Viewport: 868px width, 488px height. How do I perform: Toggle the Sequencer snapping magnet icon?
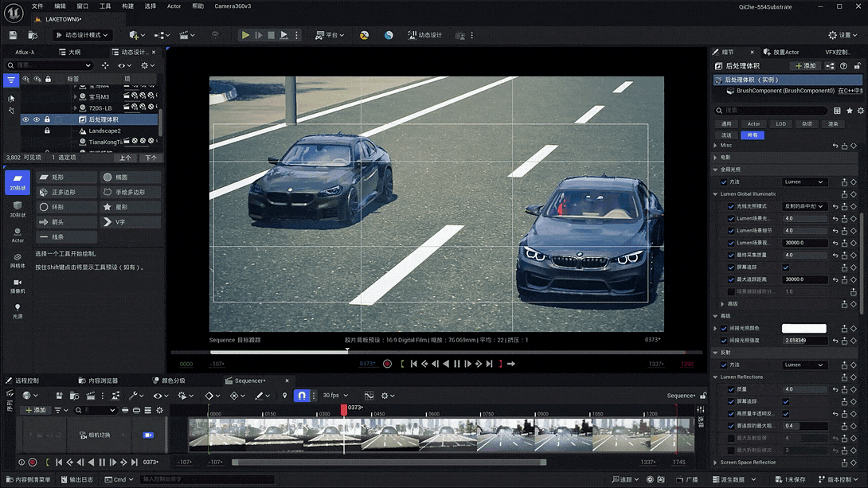point(302,396)
